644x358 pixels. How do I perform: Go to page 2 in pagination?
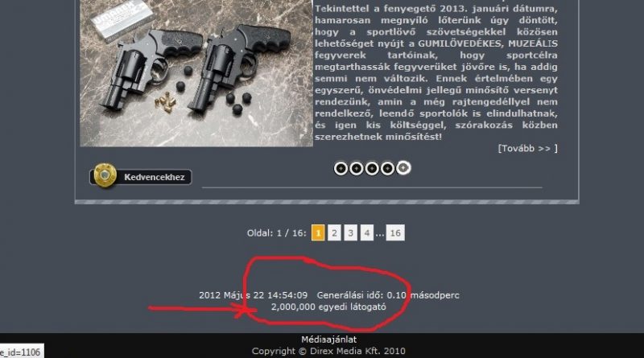(x=334, y=232)
